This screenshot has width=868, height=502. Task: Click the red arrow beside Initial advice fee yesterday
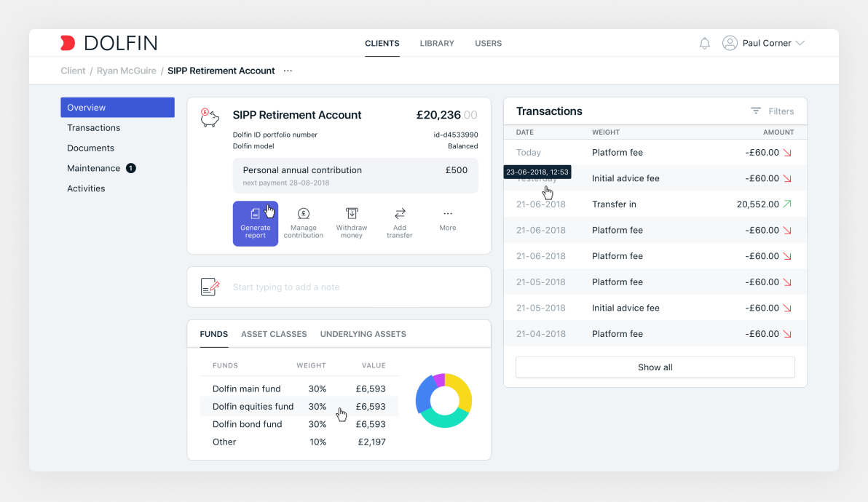(787, 178)
